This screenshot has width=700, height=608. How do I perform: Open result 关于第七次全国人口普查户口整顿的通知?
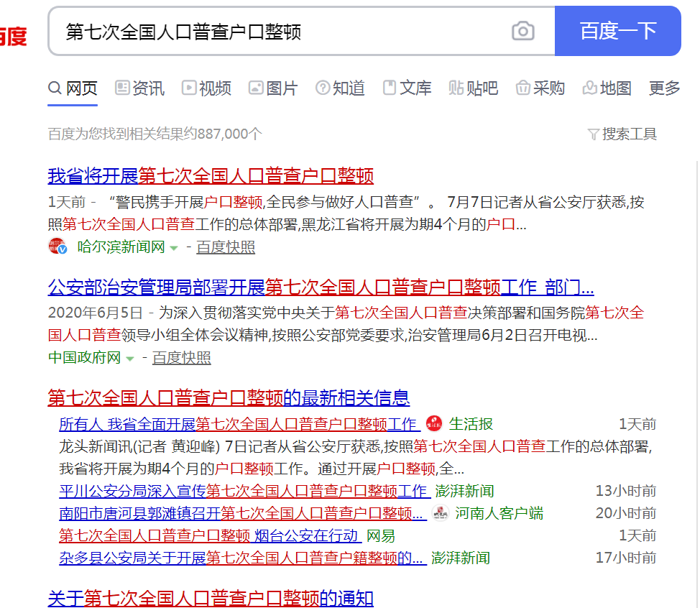211,598
